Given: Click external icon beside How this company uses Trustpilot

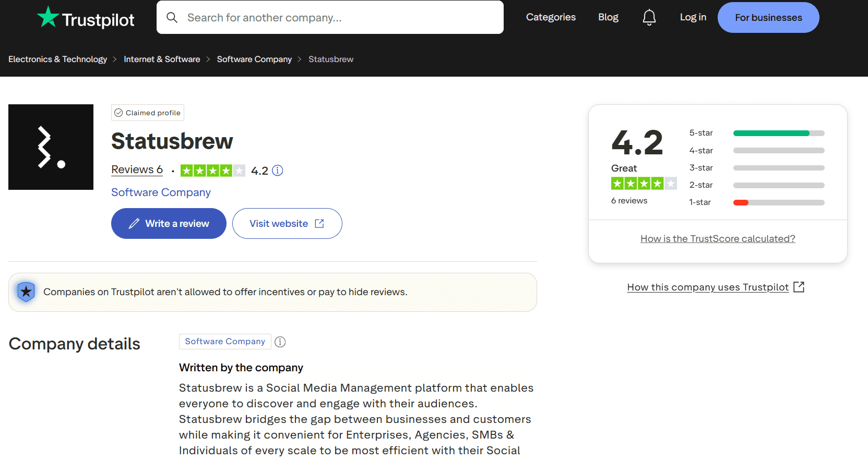Looking at the screenshot, I should pos(799,287).
